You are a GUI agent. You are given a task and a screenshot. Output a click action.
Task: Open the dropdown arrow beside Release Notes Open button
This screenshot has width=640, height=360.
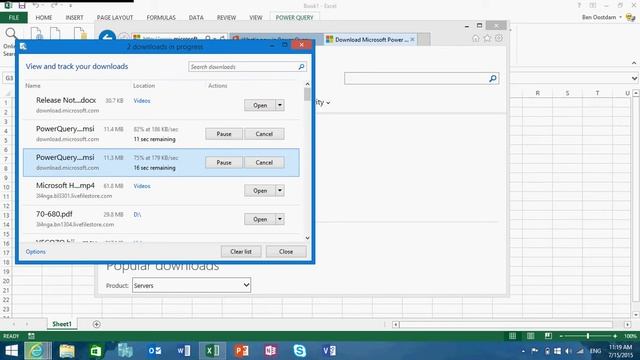[280, 105]
